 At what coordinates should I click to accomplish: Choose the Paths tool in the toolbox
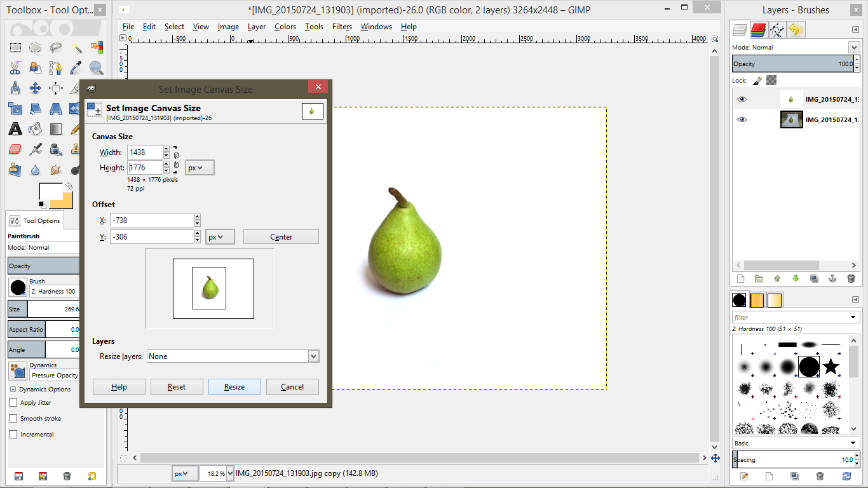click(55, 67)
